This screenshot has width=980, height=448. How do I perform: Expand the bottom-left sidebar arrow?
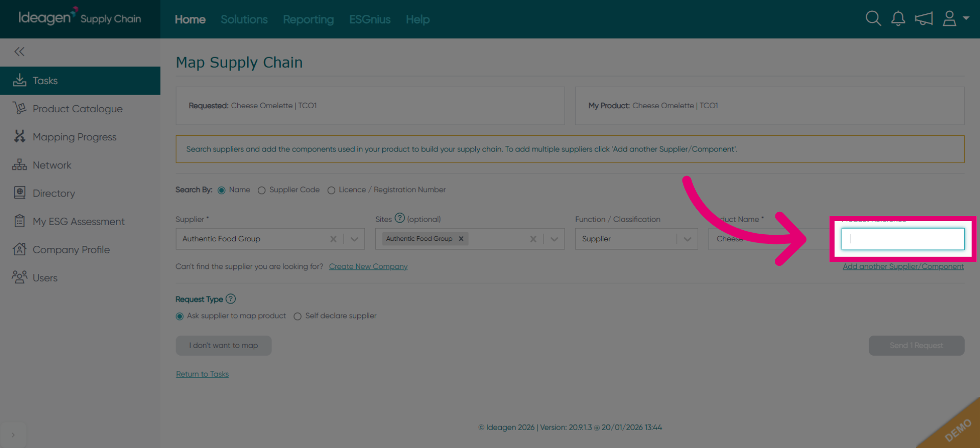[x=13, y=435]
